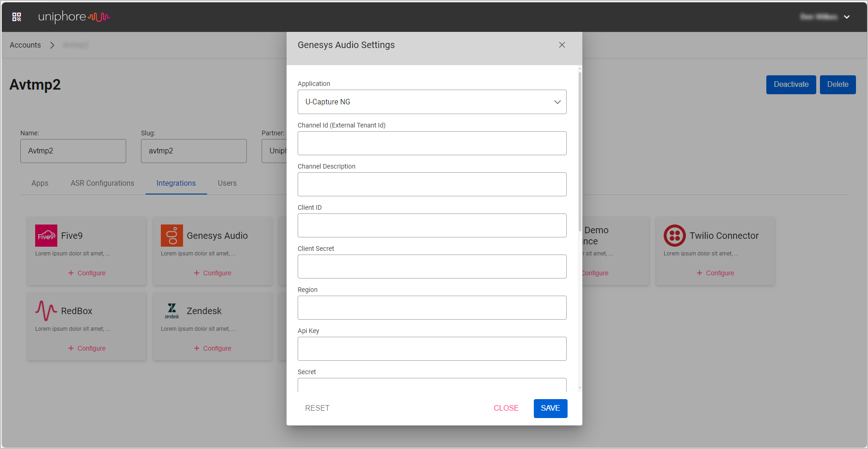Click the Zendesk logo icon

(172, 311)
